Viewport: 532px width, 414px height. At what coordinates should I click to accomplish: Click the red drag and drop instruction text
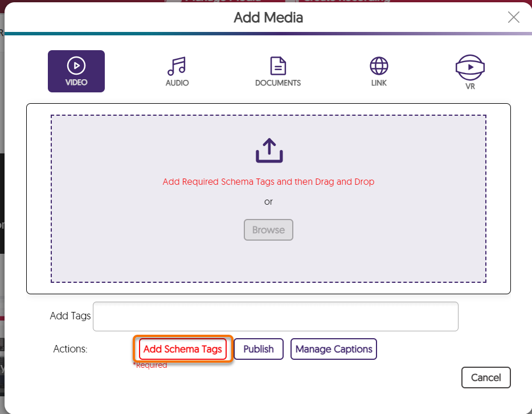[268, 182]
